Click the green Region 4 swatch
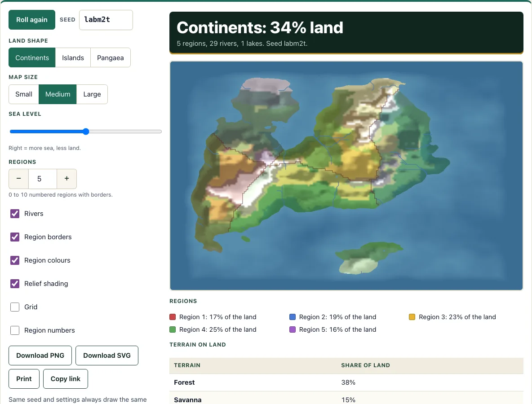This screenshot has height=404, width=532. tap(173, 329)
